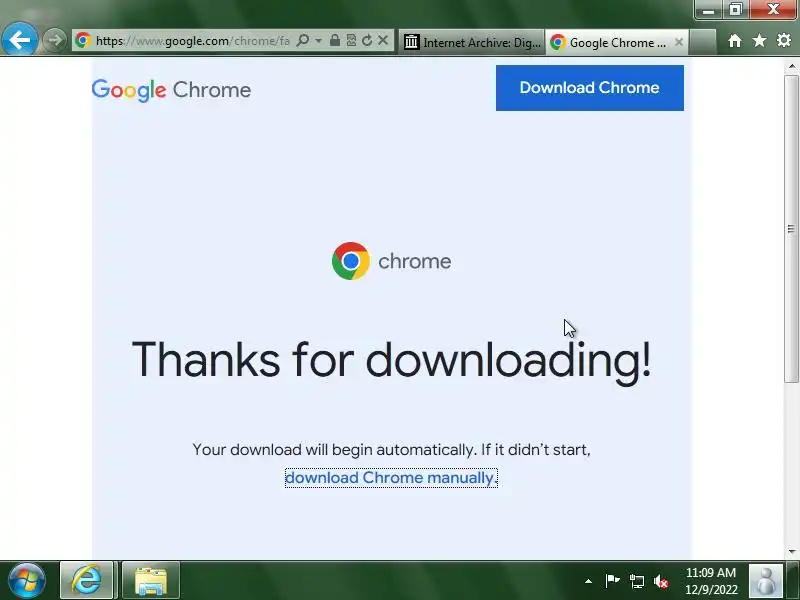Image resolution: width=800 pixels, height=600 pixels.
Task: Click the forward navigation arrow
Action: [x=55, y=40]
